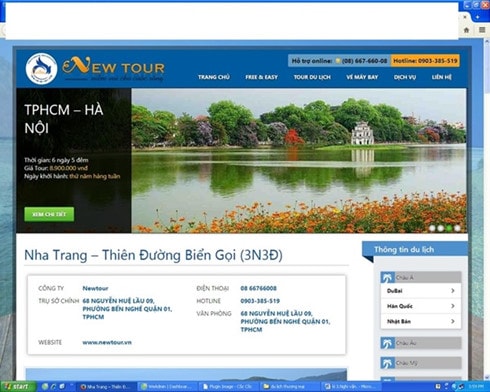Select the third green banner slide dot
490x392 pixels.
pos(449,228)
